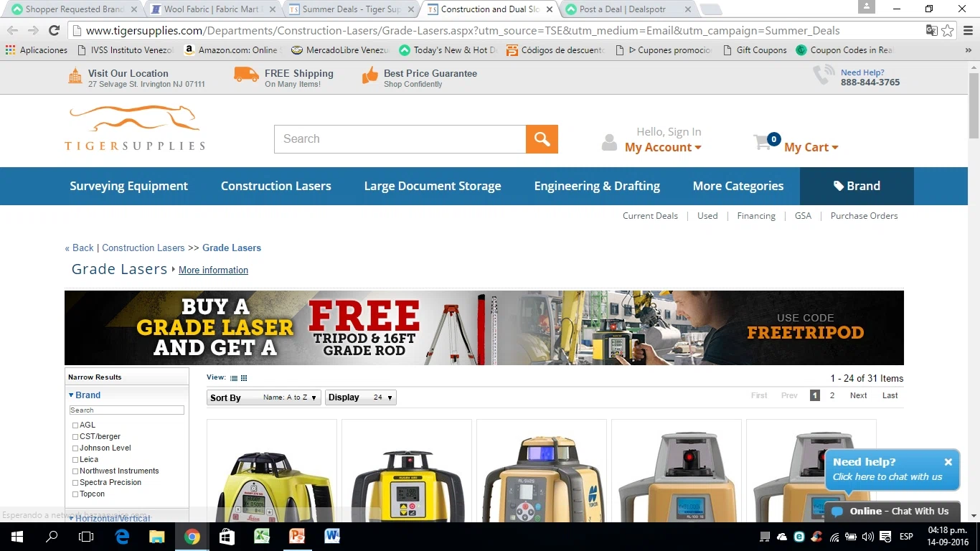The height and width of the screenshot is (551, 980).
Task: Reload the page in Chrome
Action: coord(54,30)
